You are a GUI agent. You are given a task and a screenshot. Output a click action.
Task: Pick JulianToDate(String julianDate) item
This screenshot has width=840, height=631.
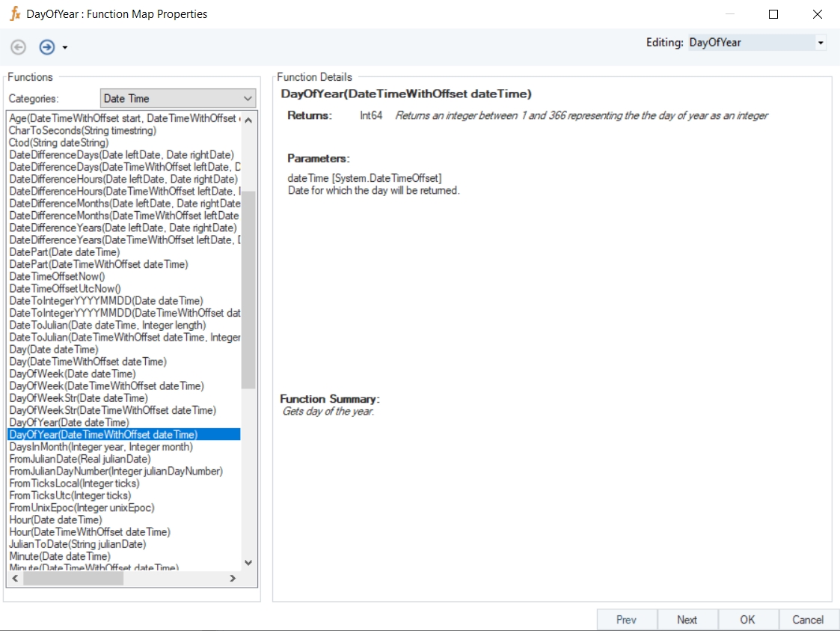(77, 544)
